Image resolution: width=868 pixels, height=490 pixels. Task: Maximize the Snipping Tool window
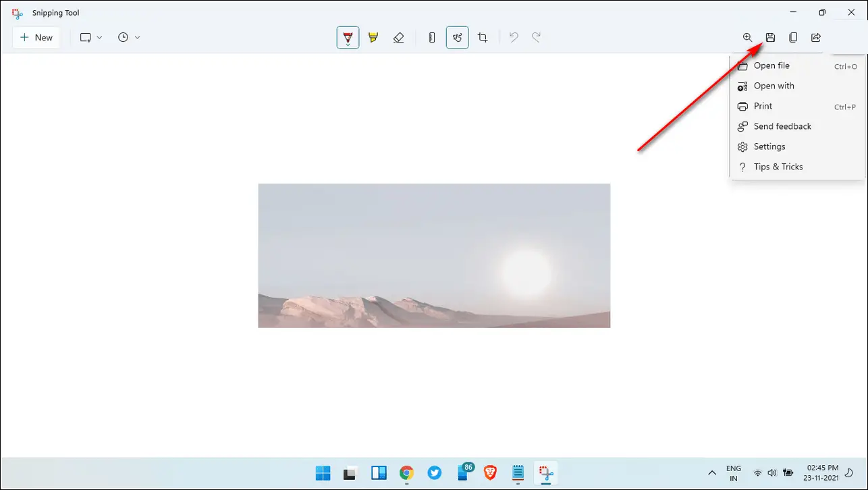[822, 12]
